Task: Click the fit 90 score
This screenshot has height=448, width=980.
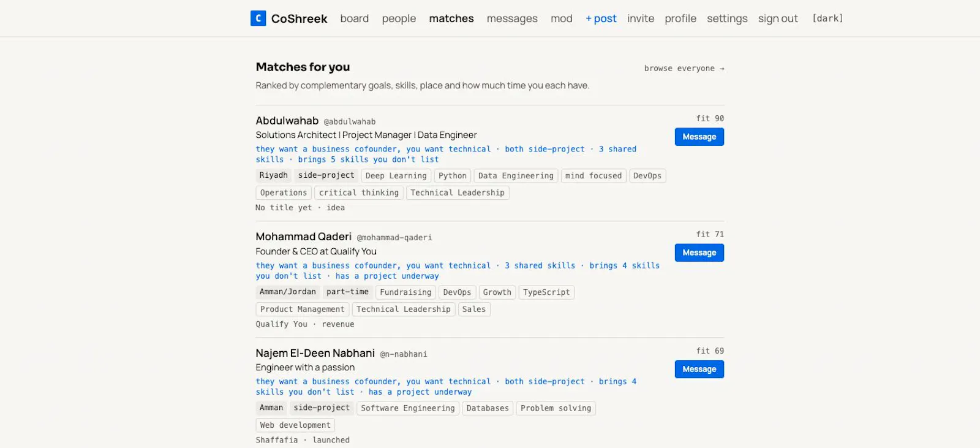Action: pos(710,118)
